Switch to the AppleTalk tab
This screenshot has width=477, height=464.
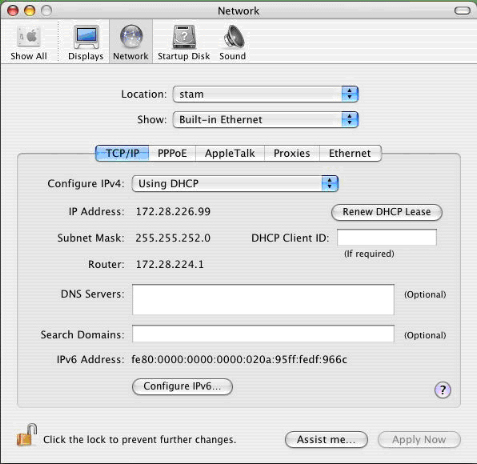coord(230,153)
